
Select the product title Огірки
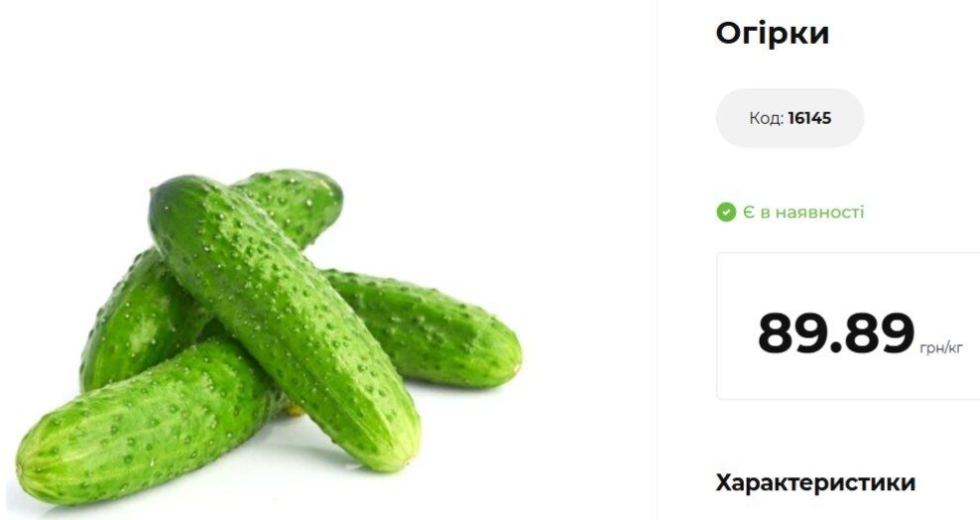pyautogui.click(x=773, y=33)
